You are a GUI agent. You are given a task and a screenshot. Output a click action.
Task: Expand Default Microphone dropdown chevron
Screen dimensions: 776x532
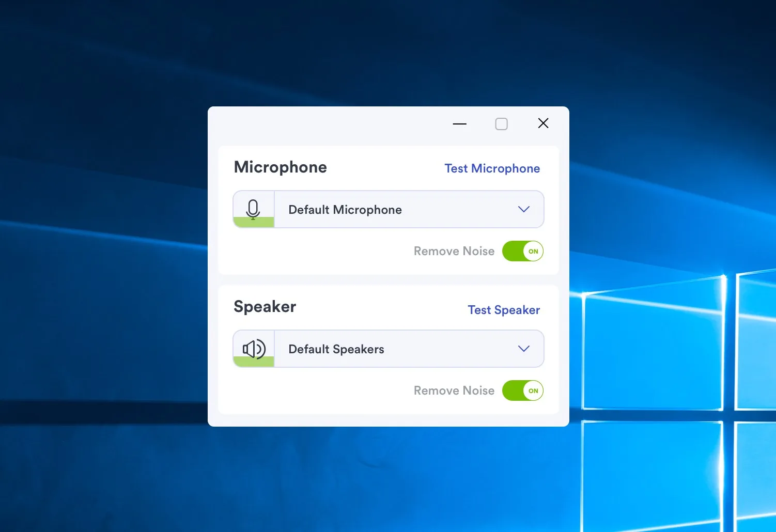(x=524, y=209)
